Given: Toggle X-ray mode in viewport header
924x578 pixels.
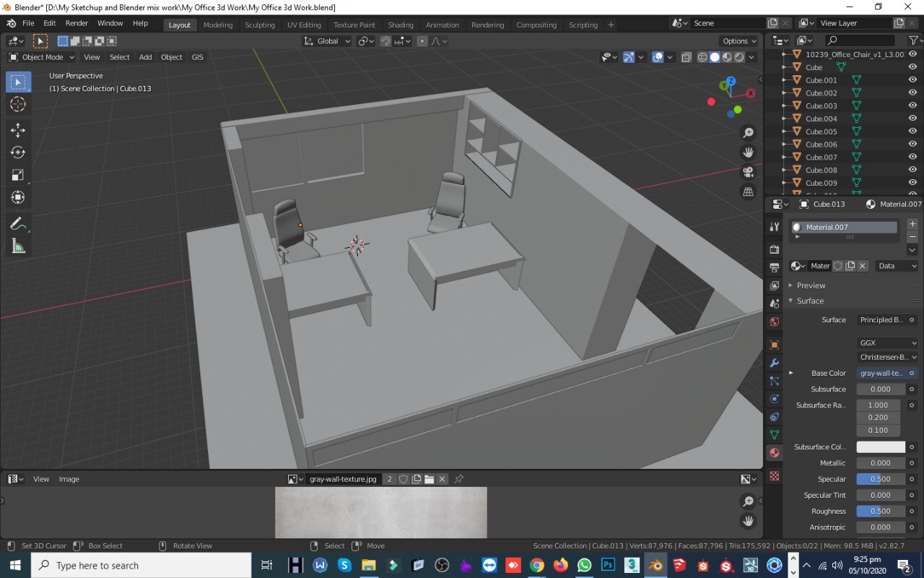Looking at the screenshot, I should [686, 57].
